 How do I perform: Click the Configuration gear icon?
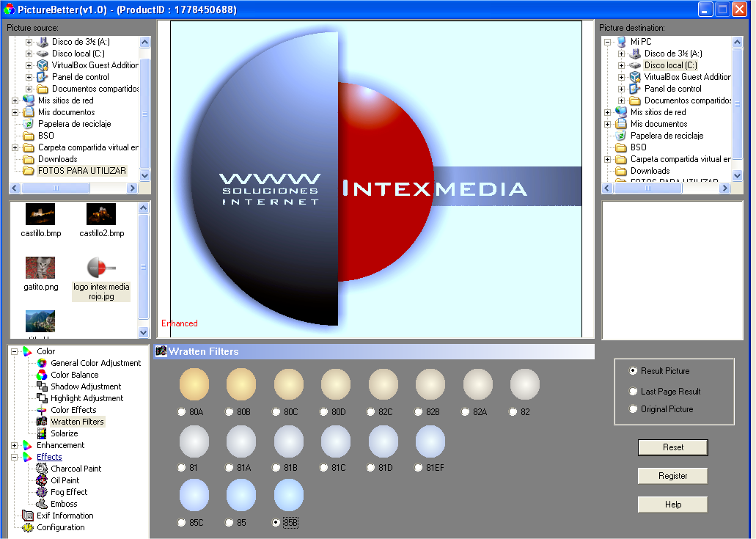(28, 527)
